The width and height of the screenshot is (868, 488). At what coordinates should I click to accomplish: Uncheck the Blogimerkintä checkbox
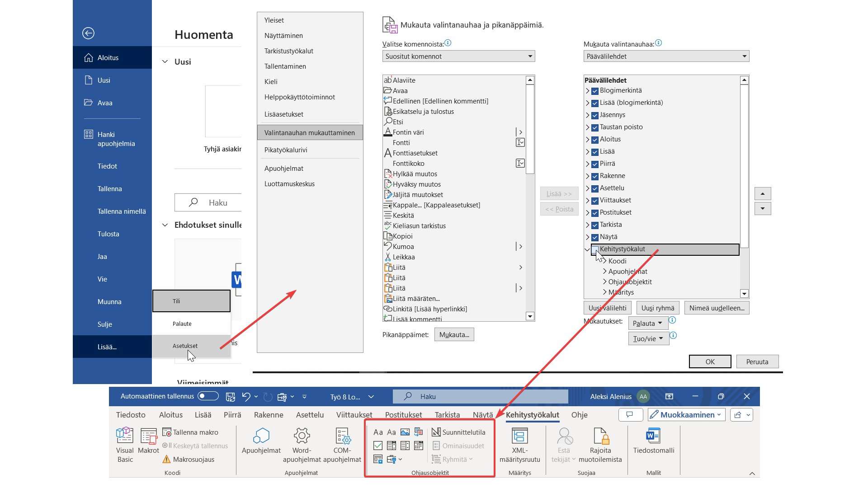595,91
